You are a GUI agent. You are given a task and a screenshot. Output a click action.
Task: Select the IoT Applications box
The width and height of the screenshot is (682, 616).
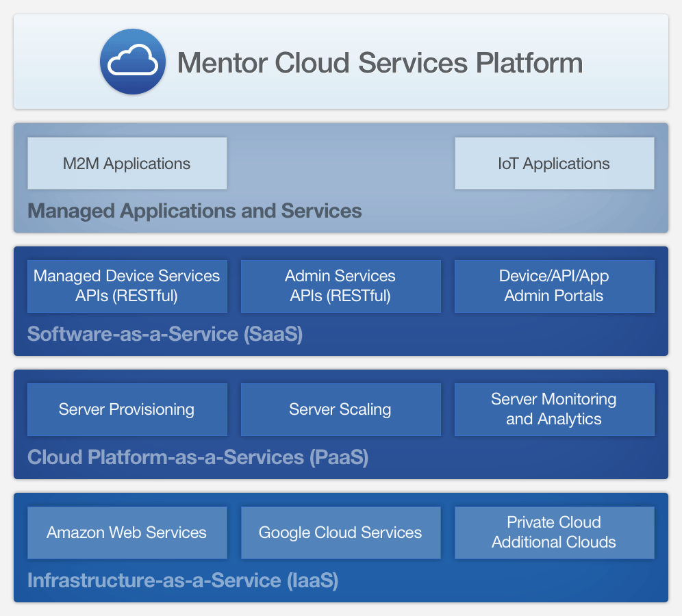(554, 164)
